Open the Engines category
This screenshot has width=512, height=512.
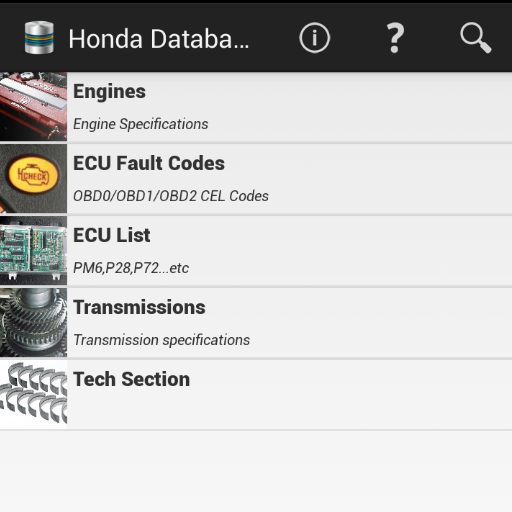tap(256, 107)
